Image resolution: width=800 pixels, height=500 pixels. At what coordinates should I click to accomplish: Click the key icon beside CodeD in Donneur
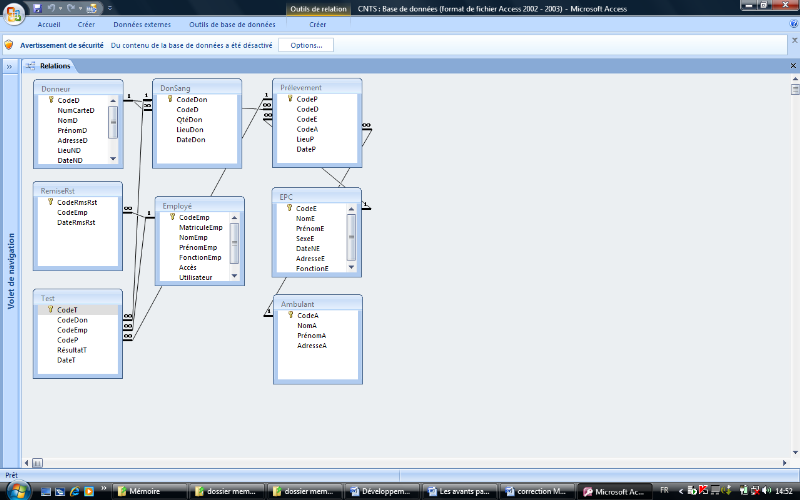point(50,100)
